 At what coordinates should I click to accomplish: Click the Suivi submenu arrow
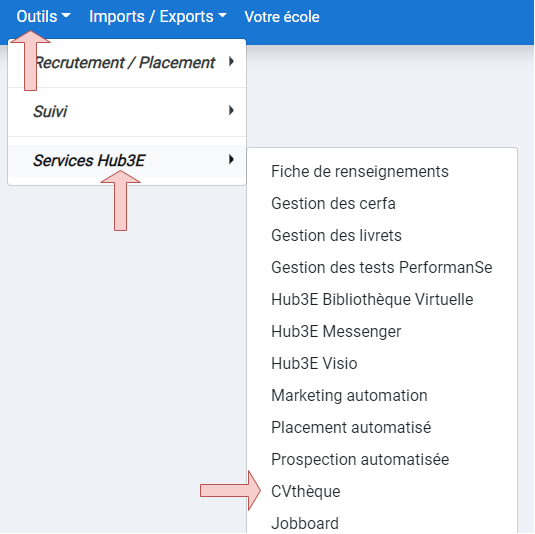pyautogui.click(x=231, y=111)
